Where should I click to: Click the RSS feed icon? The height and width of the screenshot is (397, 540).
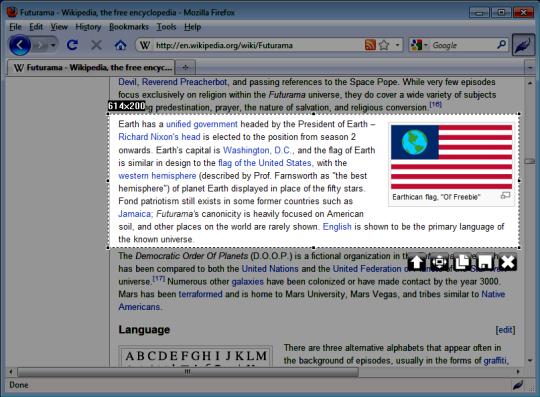370,45
